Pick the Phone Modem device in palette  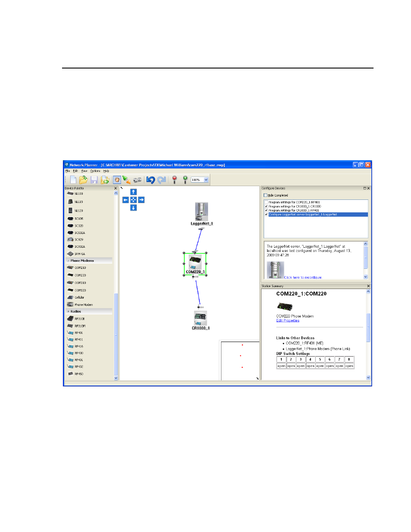point(80,305)
